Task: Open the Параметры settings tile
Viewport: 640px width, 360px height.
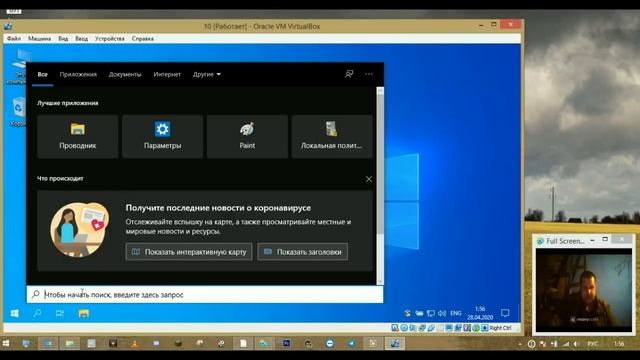Action: [x=162, y=136]
